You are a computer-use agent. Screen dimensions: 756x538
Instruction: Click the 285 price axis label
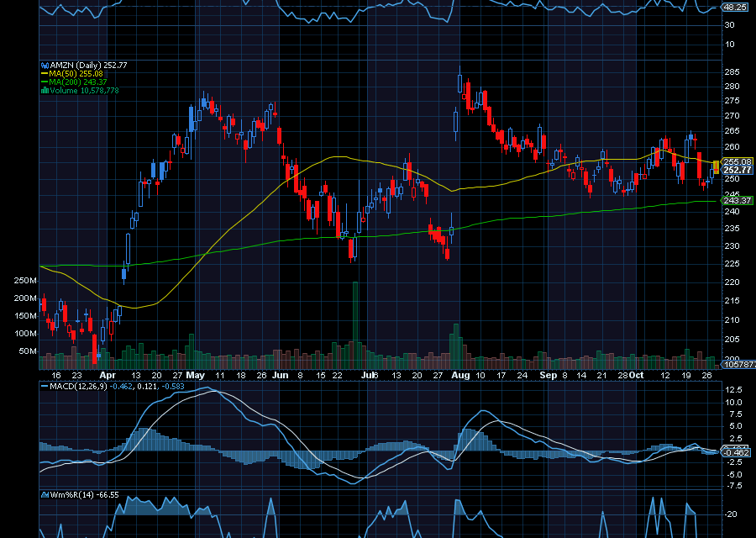point(732,72)
